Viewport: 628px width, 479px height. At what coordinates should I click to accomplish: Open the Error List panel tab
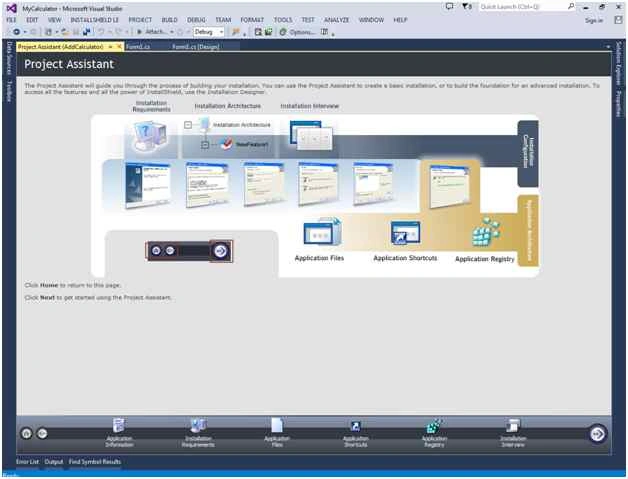(27, 462)
